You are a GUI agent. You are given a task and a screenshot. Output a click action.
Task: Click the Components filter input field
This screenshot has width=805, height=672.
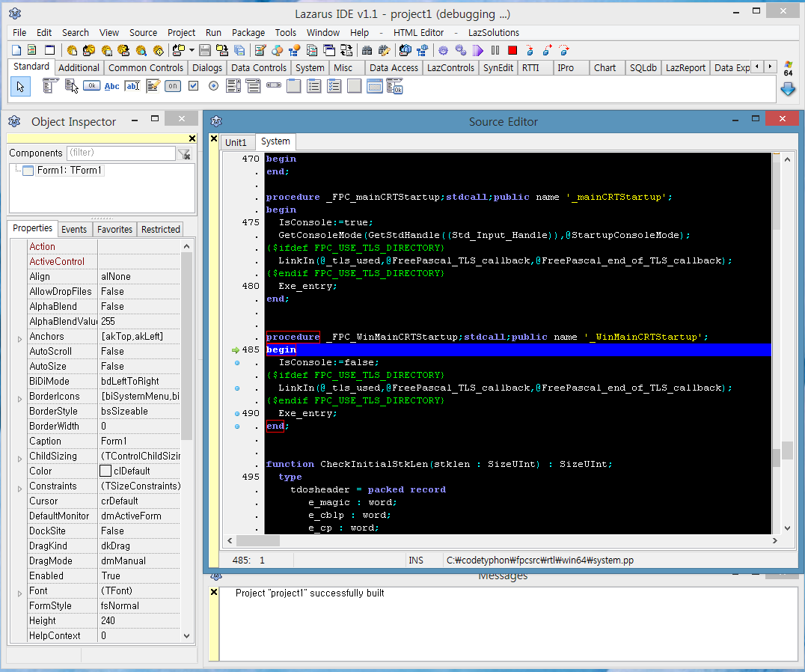[x=120, y=153]
